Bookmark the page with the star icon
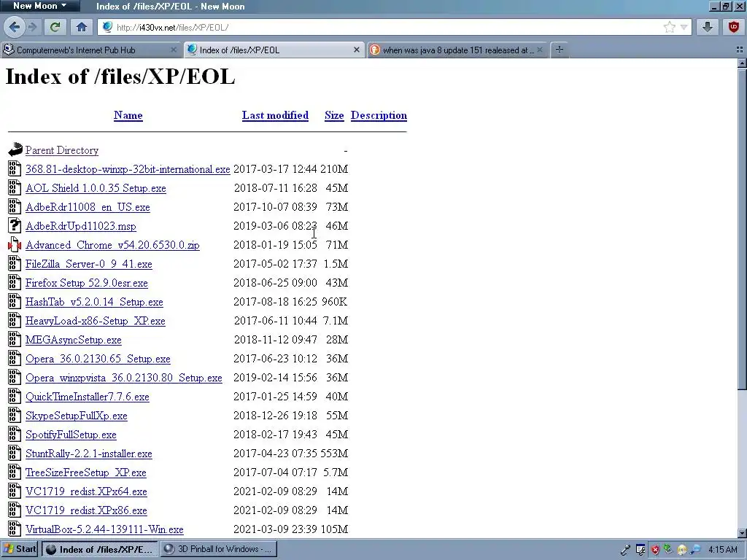 670,27
